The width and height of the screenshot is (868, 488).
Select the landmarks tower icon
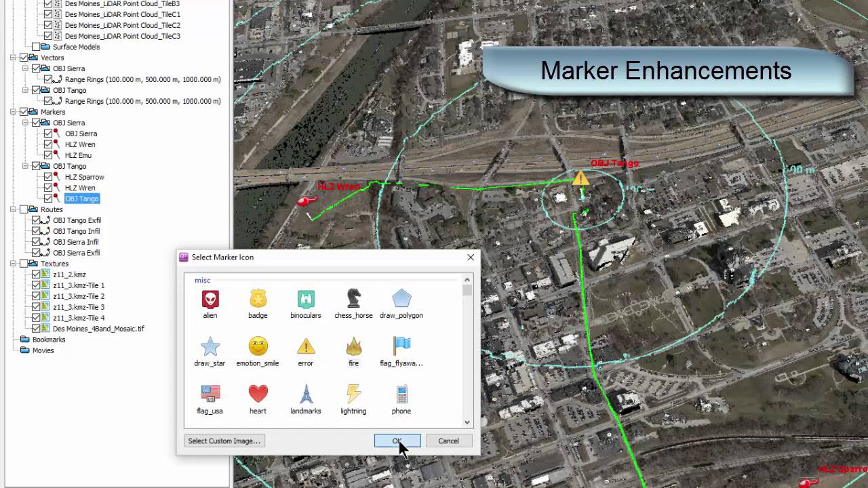(x=306, y=394)
